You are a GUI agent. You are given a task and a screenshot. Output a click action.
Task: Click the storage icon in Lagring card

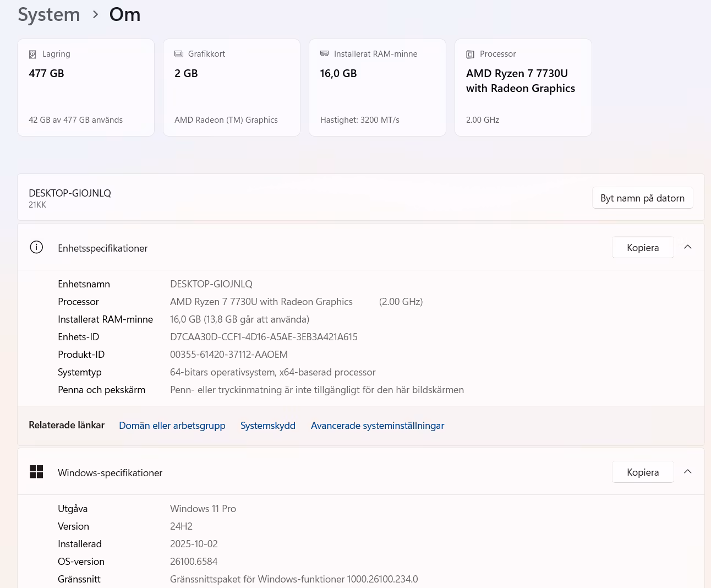(x=32, y=55)
